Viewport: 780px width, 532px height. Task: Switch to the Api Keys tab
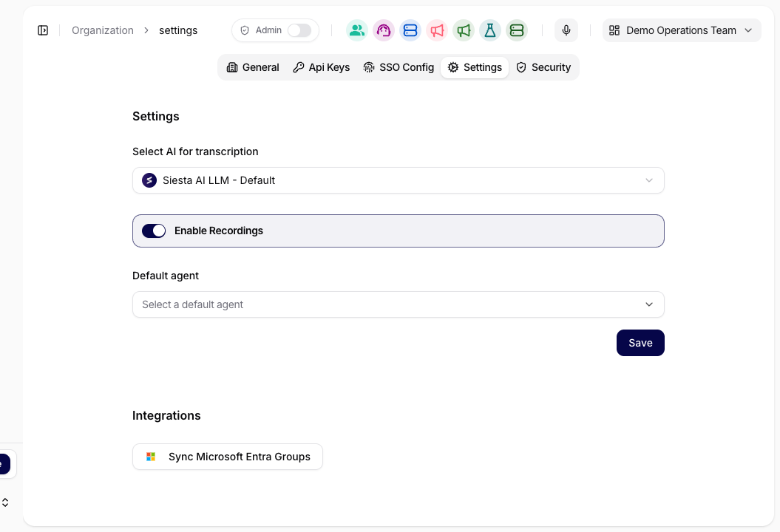322,67
